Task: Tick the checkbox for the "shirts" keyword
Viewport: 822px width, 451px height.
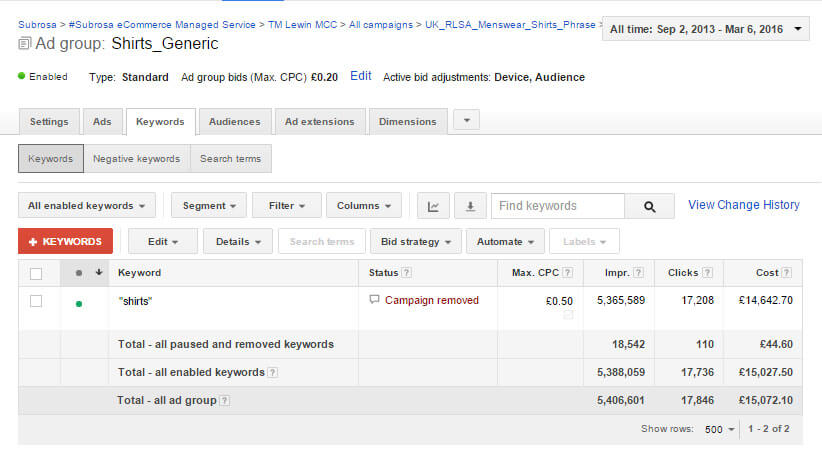Action: click(x=36, y=301)
